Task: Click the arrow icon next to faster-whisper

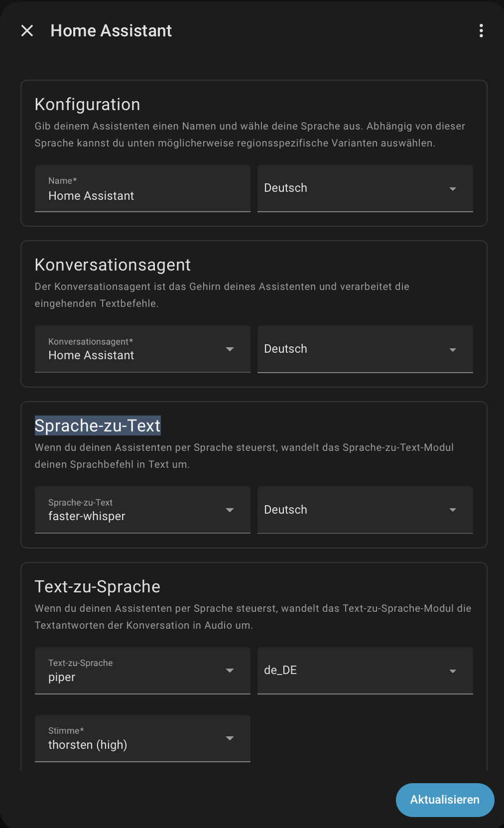Action: tap(230, 510)
